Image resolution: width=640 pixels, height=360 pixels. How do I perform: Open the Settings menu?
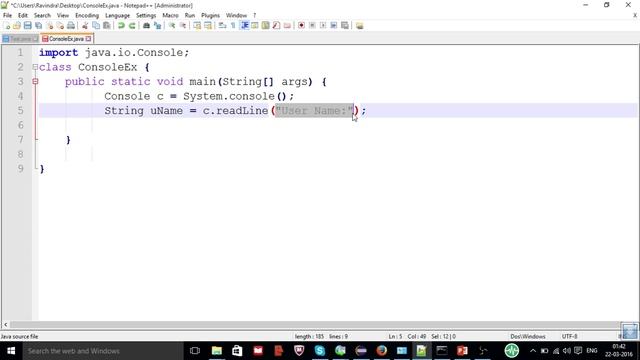pos(146,16)
